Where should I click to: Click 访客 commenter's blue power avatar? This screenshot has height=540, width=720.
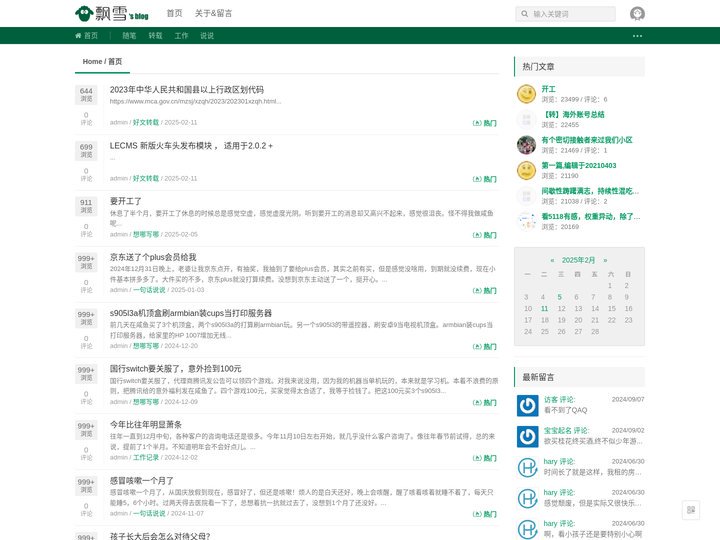tap(527, 405)
